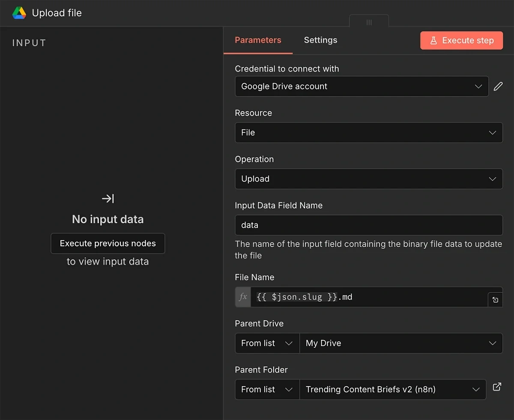Click the Execute previous nodes button
Screen dimensions: 514x420
[108, 243]
